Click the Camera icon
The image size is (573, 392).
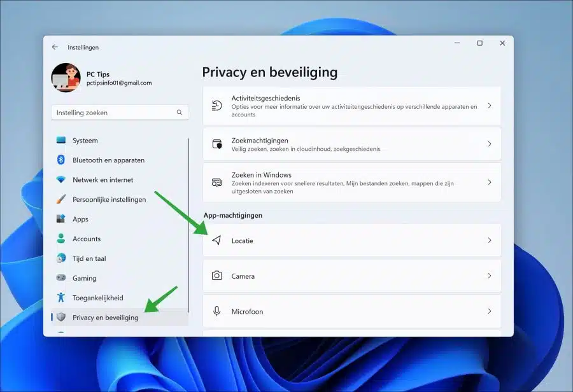[x=216, y=276]
